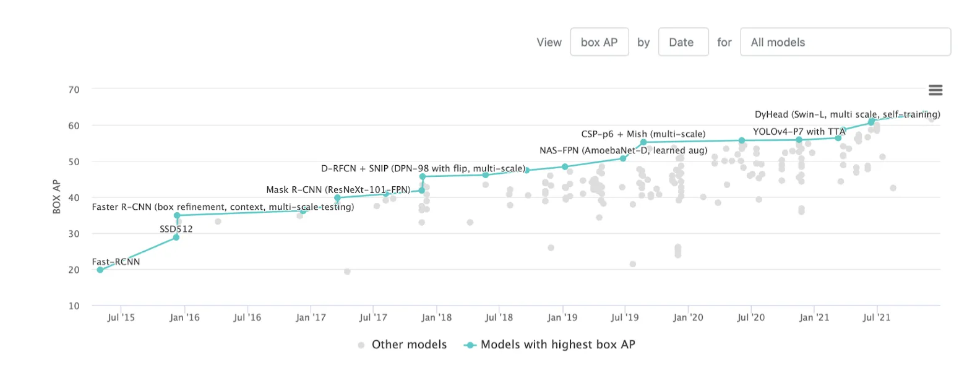Screen dimensions: 980x365
Task: Click teal legend marker for highest box AP
Action: [x=470, y=345]
